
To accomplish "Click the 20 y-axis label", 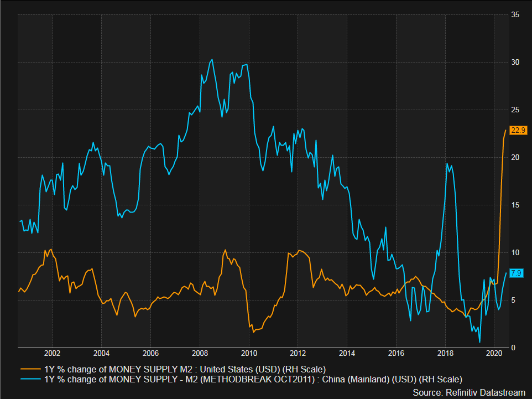I will click(x=515, y=157).
